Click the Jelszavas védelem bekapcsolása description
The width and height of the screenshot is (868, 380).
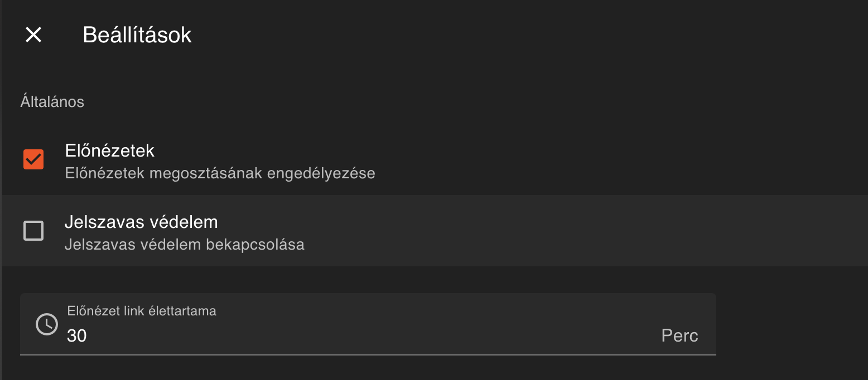[x=184, y=244]
